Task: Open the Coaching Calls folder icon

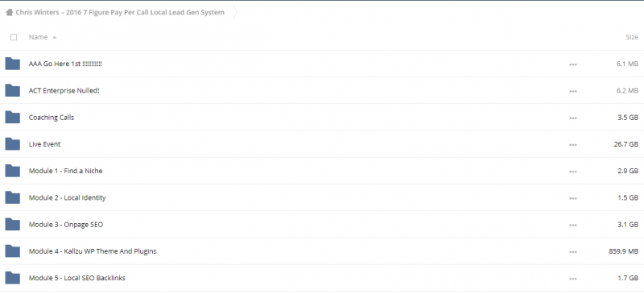Action: tap(13, 117)
